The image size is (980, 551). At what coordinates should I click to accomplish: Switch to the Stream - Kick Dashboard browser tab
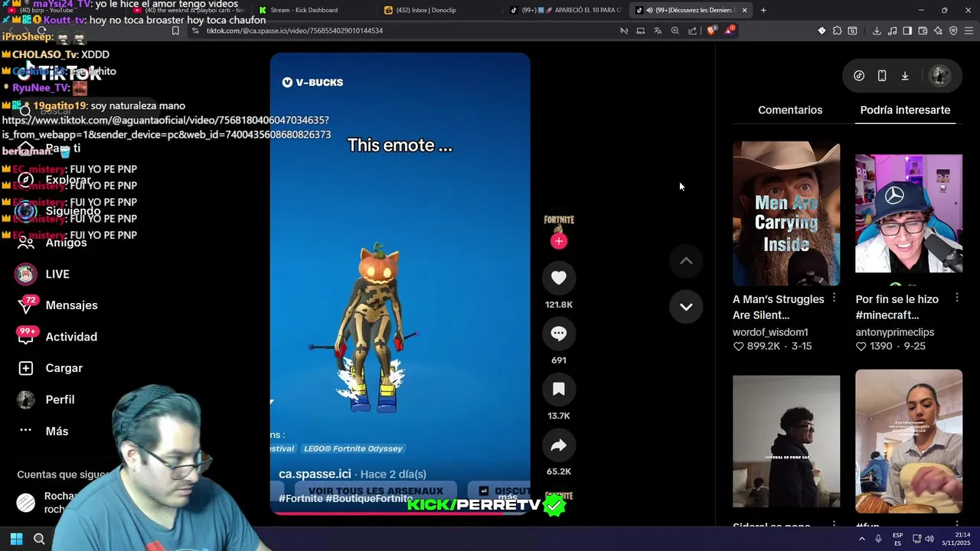coord(305,10)
